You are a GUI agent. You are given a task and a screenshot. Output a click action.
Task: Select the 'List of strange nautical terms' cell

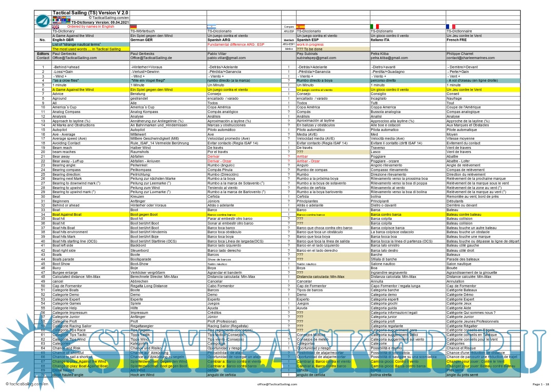tap(77, 44)
